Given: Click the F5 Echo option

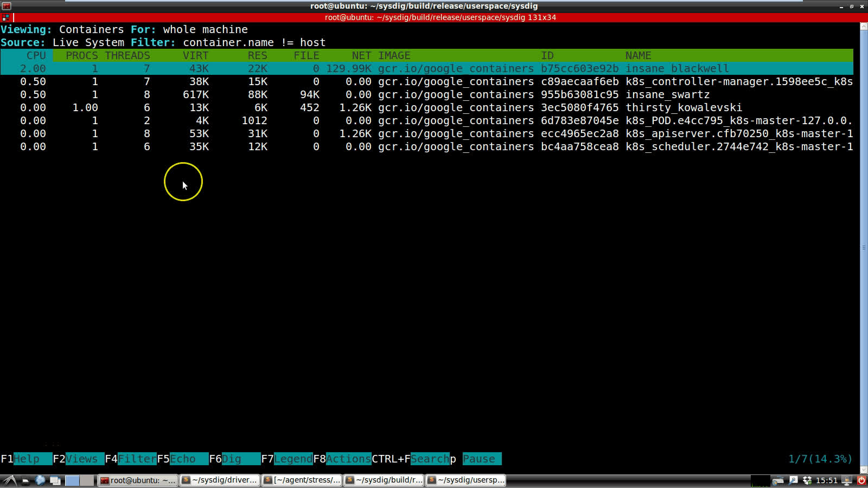Looking at the screenshot, I should pyautogui.click(x=183, y=459).
